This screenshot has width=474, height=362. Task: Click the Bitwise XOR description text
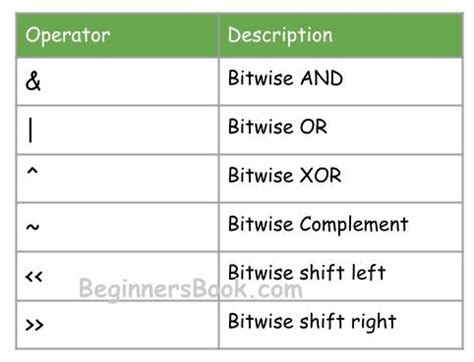[x=285, y=175]
